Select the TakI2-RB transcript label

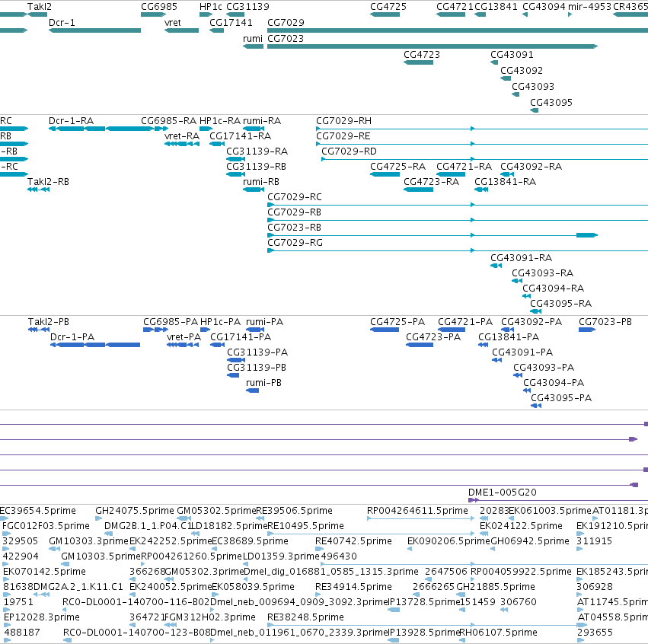(x=48, y=182)
